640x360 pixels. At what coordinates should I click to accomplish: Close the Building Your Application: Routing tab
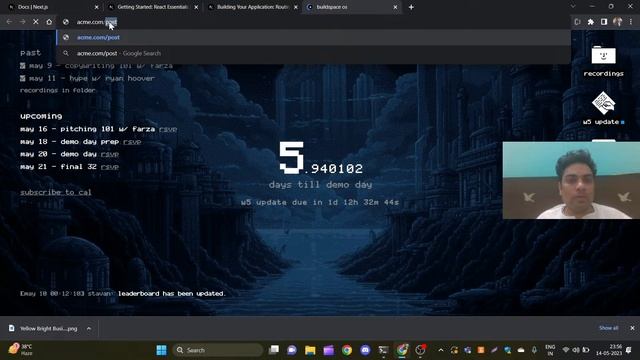point(296,7)
